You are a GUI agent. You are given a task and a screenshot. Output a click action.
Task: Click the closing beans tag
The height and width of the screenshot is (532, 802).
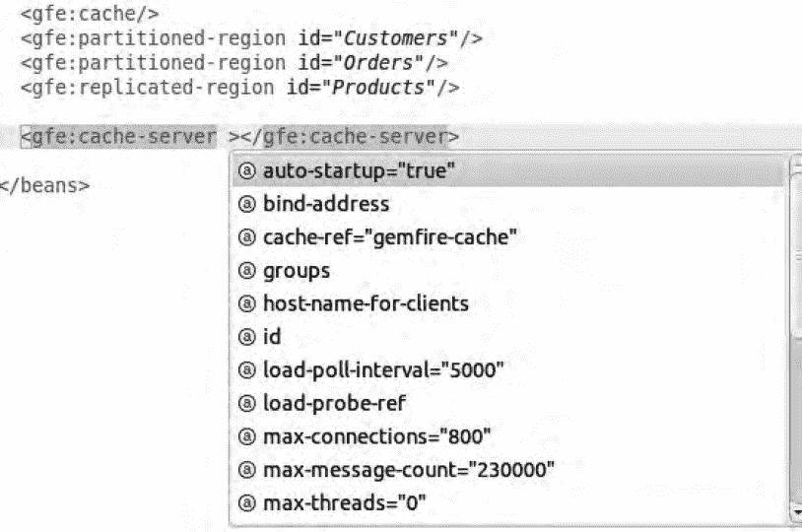click(x=45, y=185)
